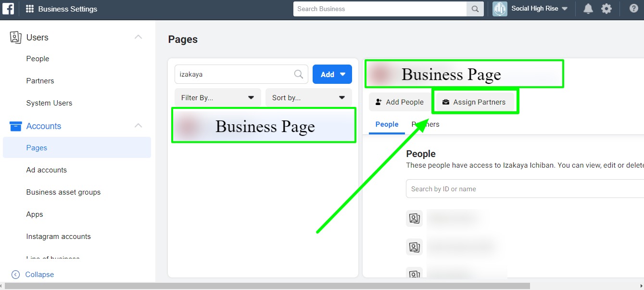Click the Facebook logo icon
The width and height of the screenshot is (644, 290).
pyautogui.click(x=8, y=9)
